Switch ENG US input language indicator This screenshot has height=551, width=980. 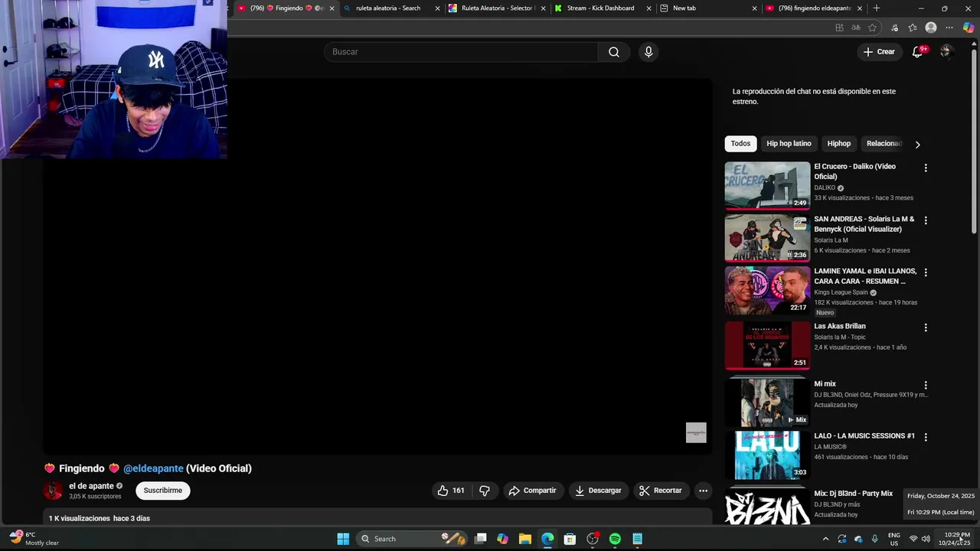[893, 539]
